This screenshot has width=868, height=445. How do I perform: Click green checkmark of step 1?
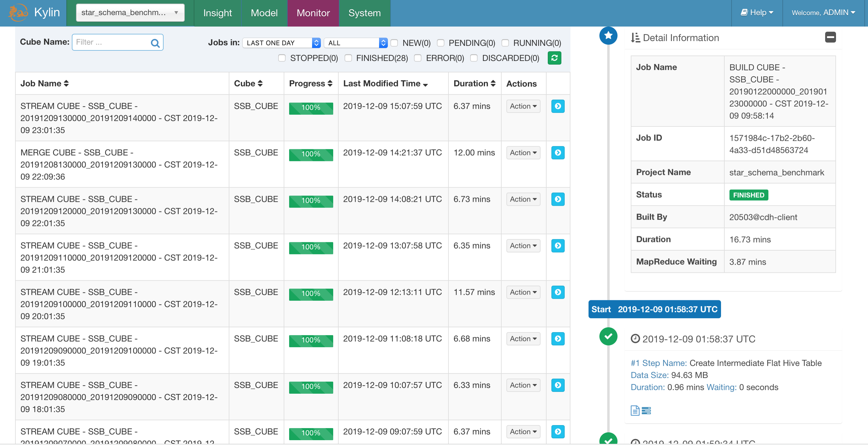pos(608,336)
